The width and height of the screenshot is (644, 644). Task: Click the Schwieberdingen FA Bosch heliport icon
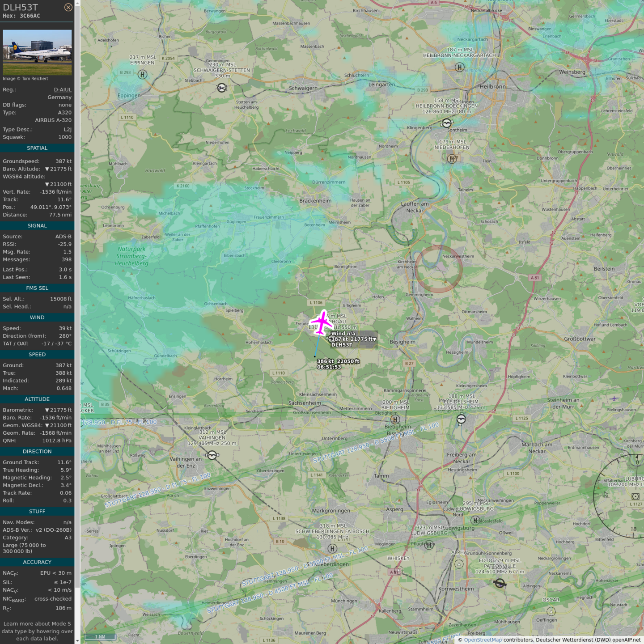[332, 548]
